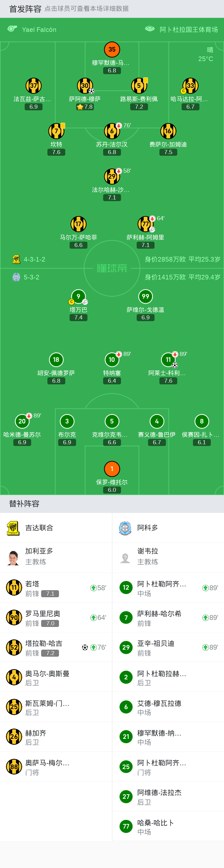Select substitute 萨利赫-哈尔希 number 7
This screenshot has width=224, height=868.
click(x=168, y=618)
